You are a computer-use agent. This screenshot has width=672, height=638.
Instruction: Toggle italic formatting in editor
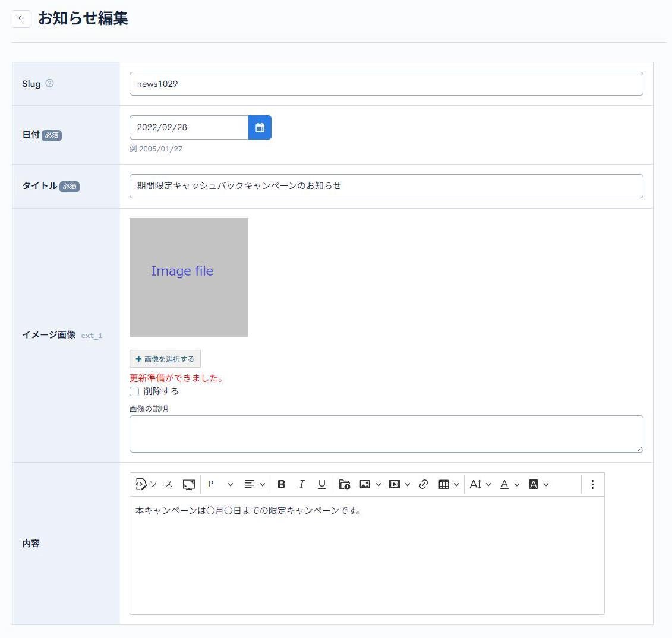pyautogui.click(x=301, y=484)
